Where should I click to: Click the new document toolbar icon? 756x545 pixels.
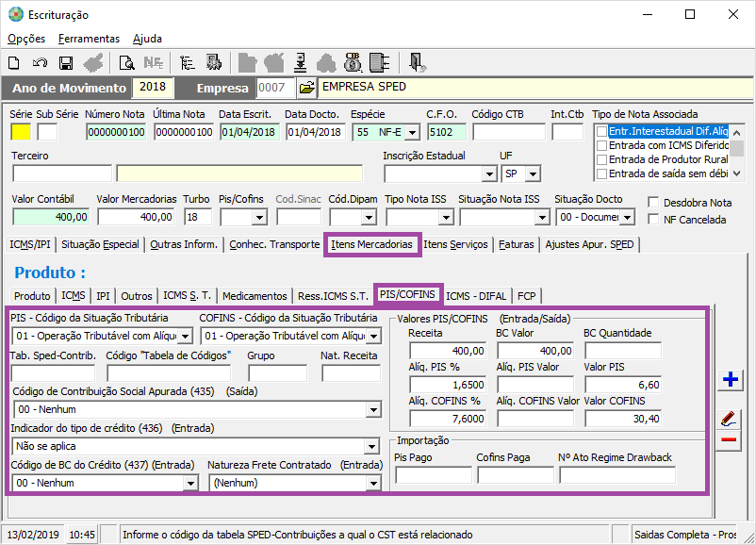tap(14, 63)
